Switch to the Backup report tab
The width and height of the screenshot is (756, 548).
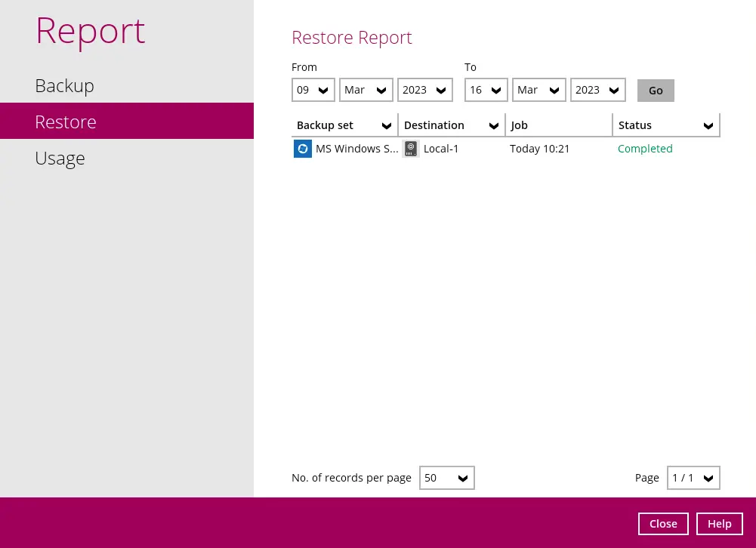[65, 86]
